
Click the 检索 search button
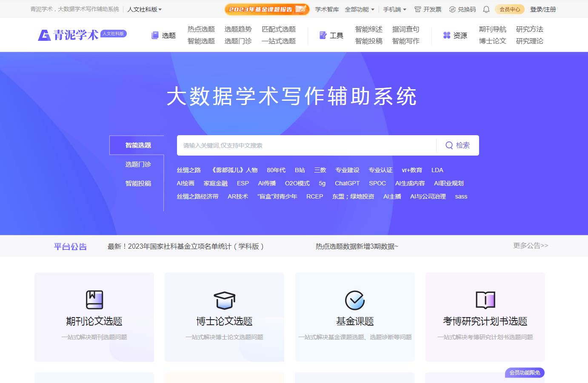pos(457,145)
